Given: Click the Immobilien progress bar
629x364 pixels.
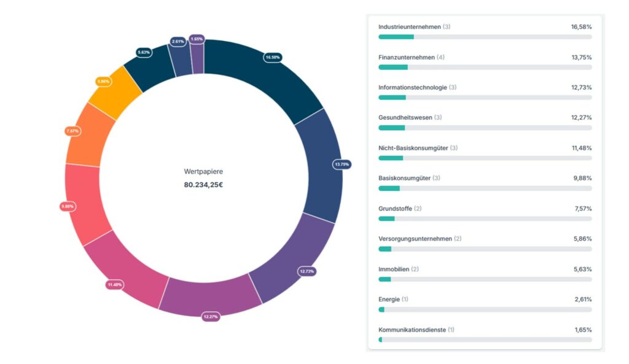Looking at the screenshot, I should coord(485,279).
